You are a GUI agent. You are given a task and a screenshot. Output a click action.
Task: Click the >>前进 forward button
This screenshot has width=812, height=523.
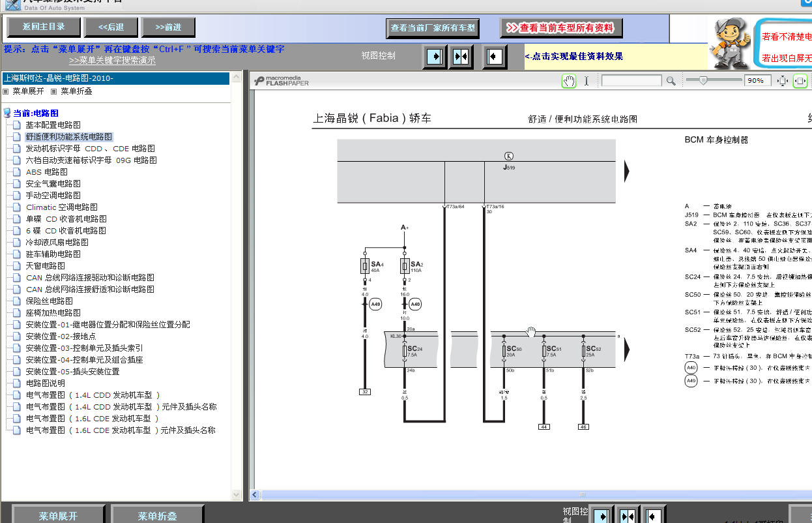click(169, 27)
